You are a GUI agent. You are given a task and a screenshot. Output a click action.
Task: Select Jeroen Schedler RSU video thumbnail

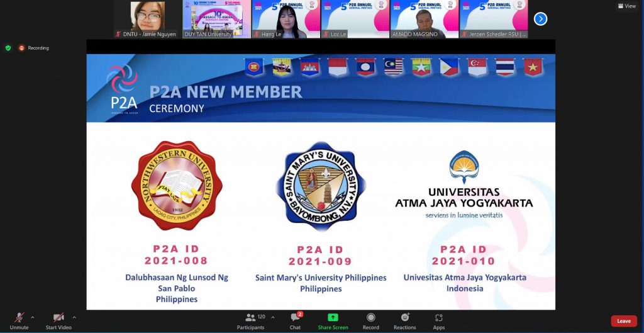[x=494, y=20]
